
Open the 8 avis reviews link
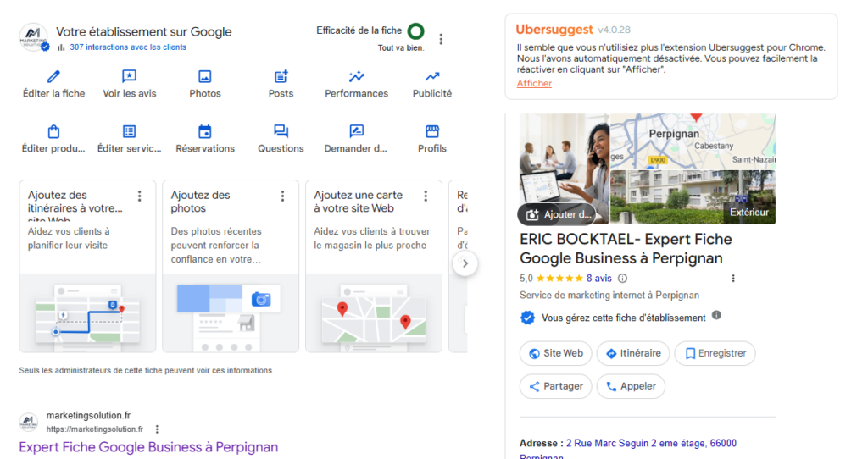599,278
